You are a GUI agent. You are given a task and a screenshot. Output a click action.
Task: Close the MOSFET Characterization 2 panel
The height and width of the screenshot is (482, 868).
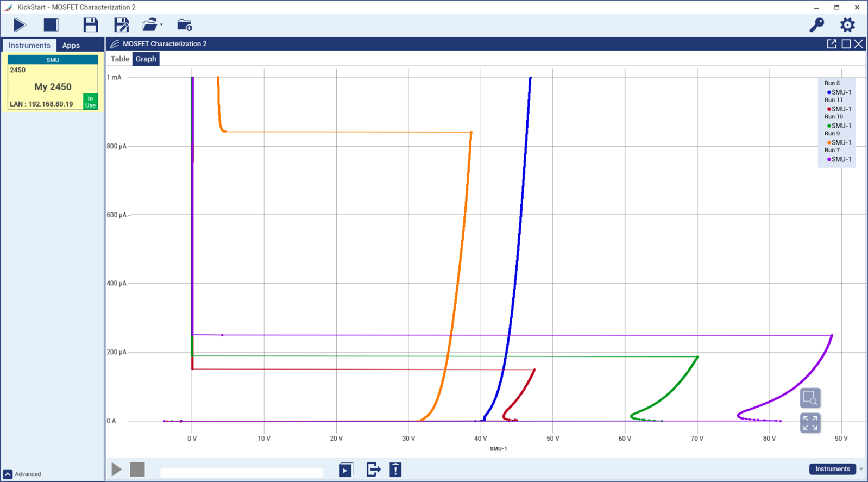(858, 44)
